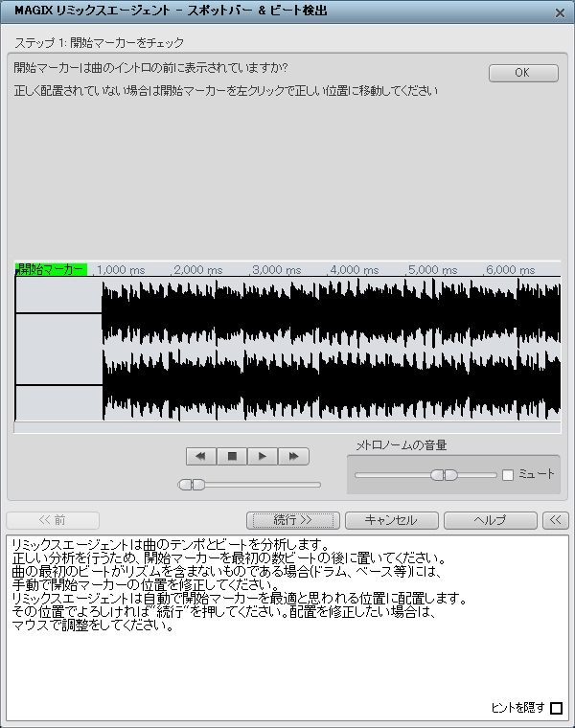The image size is (575, 728).
Task: Close the Remix Agent dialog window
Action: point(560,13)
